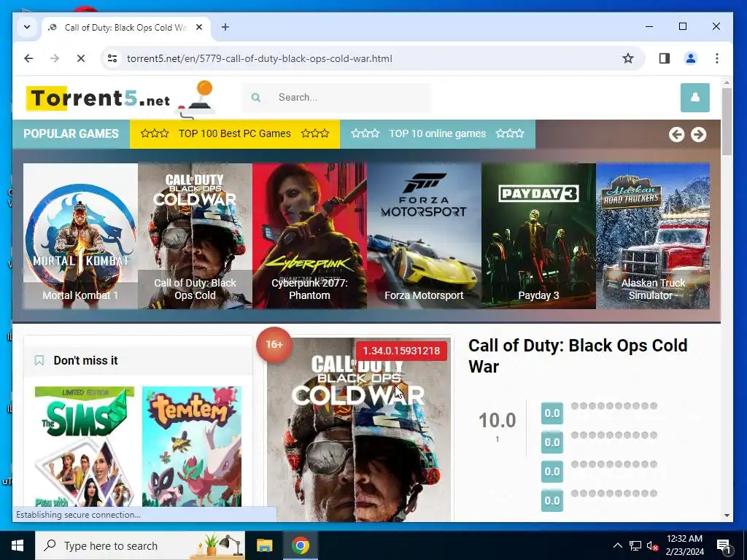Image resolution: width=747 pixels, height=560 pixels.
Task: Click the taskbar search box
Action: tap(140, 545)
